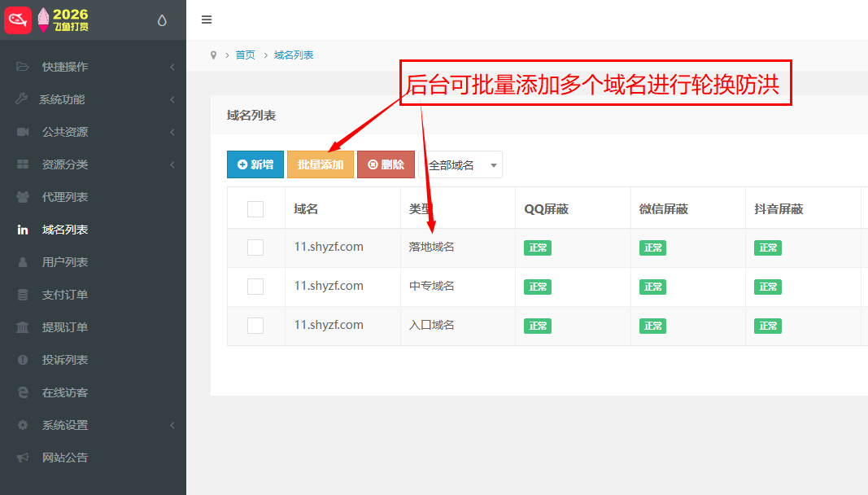Click the QQ屏蔽 column header
Screen dimensions: 868x495
[547, 209]
